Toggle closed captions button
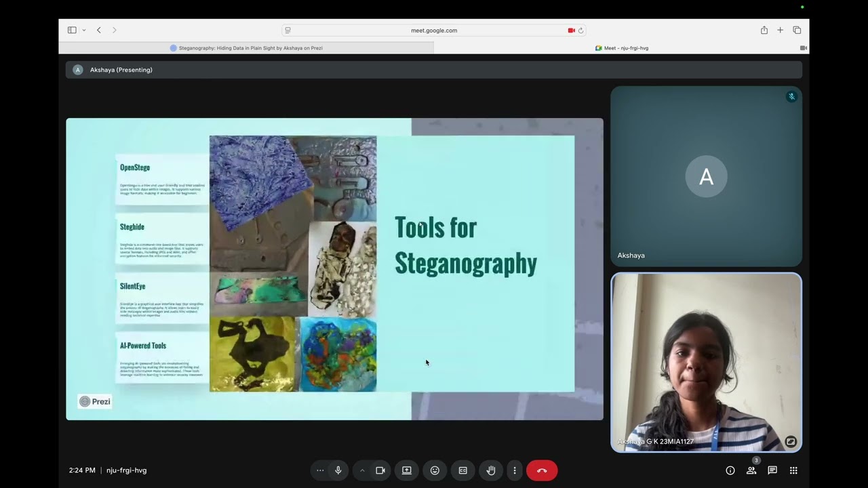Viewport: 868px width, 488px height. [x=462, y=470]
